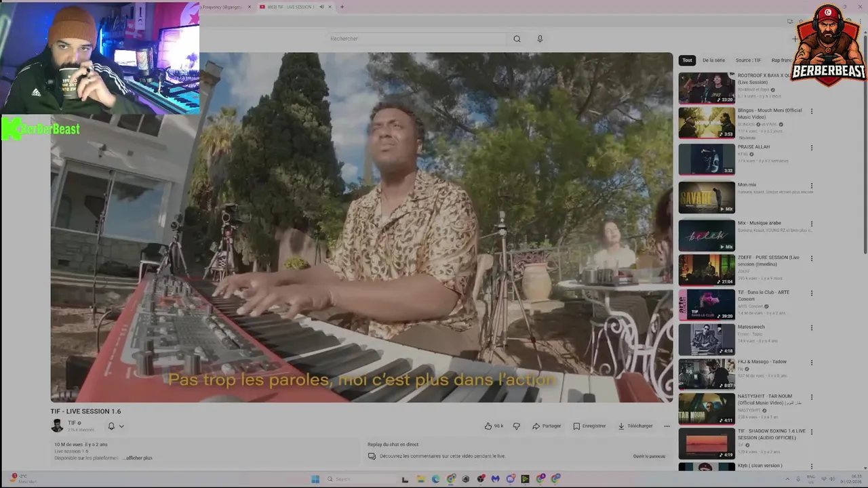The image size is (868, 488).
Task: Click the Télécharger download button
Action: 635,426
